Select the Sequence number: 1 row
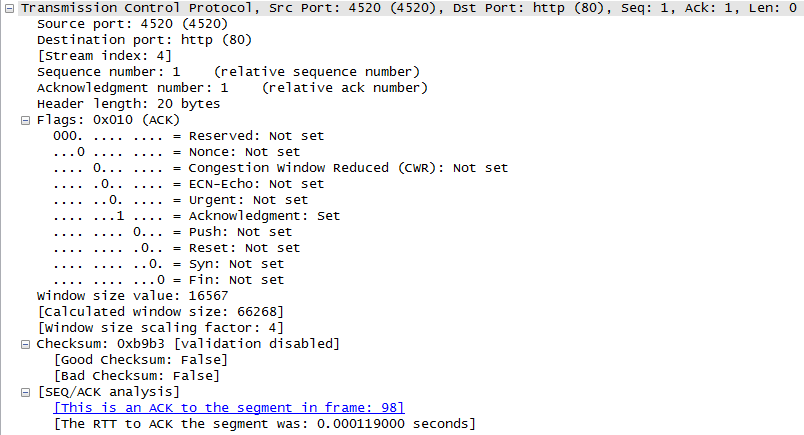Viewport: 804px width, 435px height. [228, 72]
